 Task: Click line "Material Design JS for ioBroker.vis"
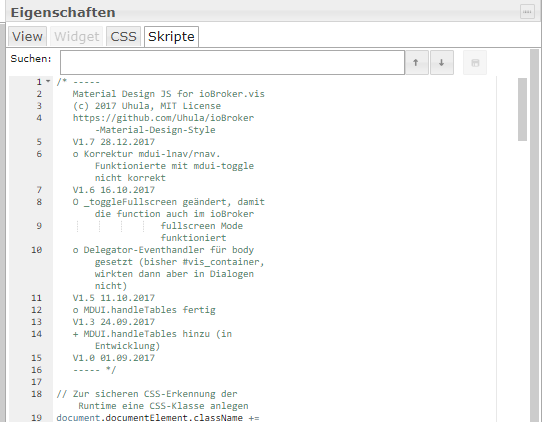point(168,94)
